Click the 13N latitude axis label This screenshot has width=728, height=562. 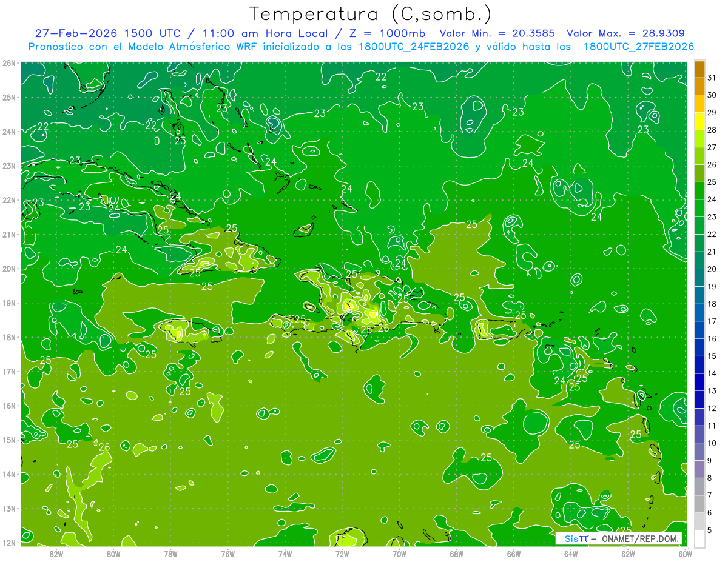pyautogui.click(x=9, y=509)
